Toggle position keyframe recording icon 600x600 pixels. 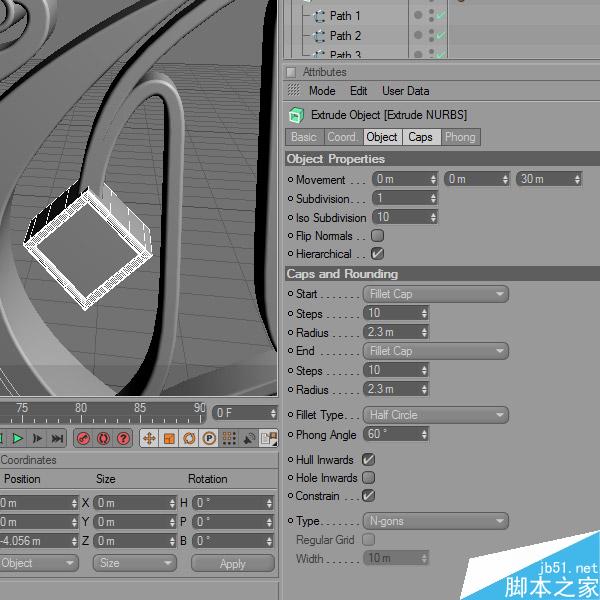(149, 439)
